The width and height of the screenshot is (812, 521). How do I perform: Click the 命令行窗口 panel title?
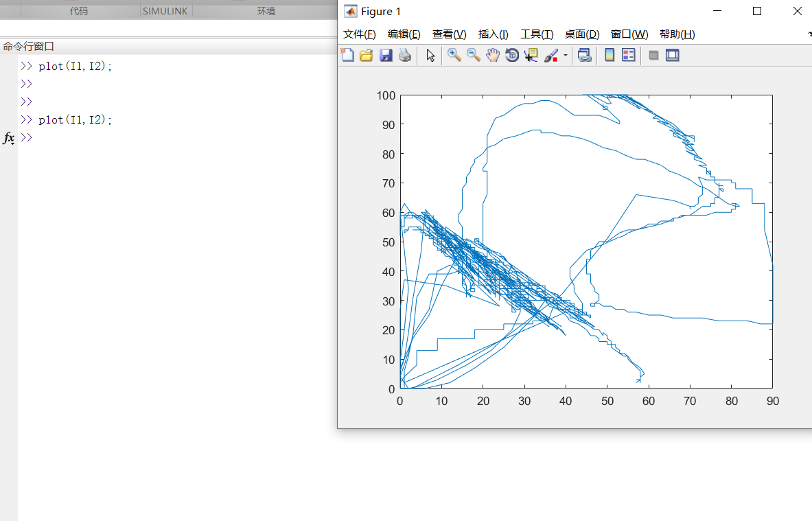tap(28, 46)
